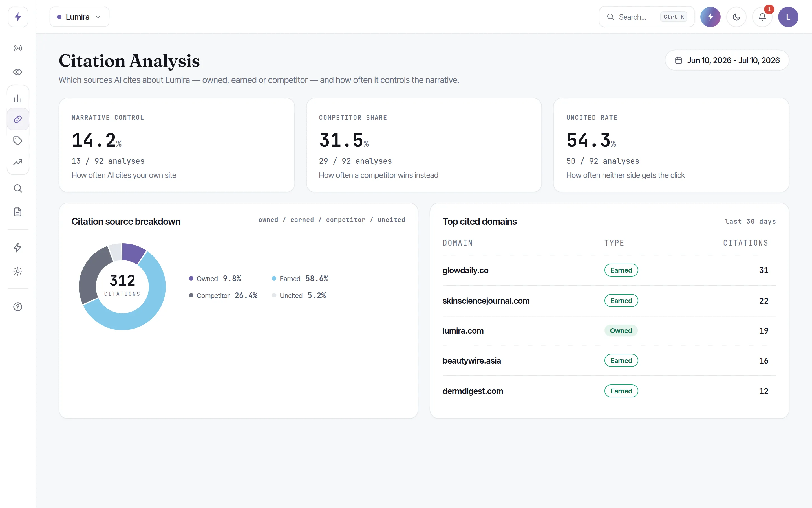Open the help question mark icon

pos(18,307)
